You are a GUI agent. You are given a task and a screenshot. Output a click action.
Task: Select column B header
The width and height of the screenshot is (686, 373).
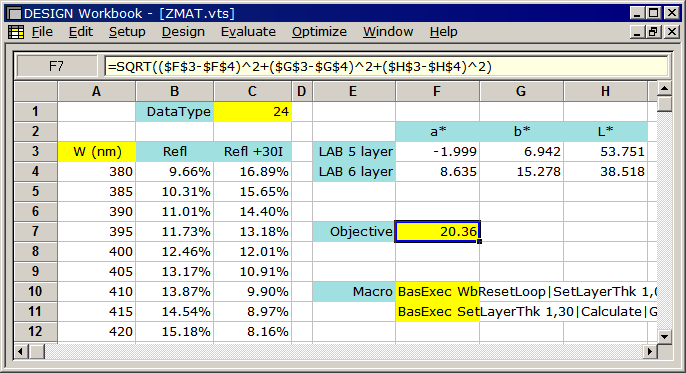click(x=175, y=91)
